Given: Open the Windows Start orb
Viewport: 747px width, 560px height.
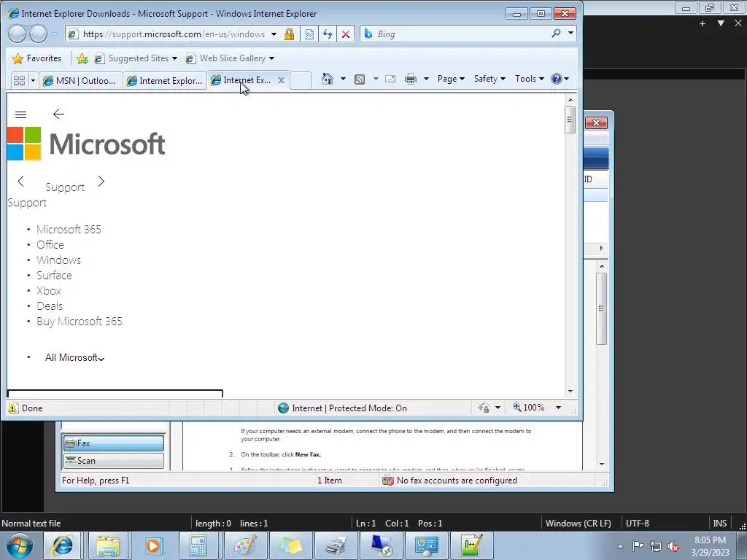Looking at the screenshot, I should 20,545.
